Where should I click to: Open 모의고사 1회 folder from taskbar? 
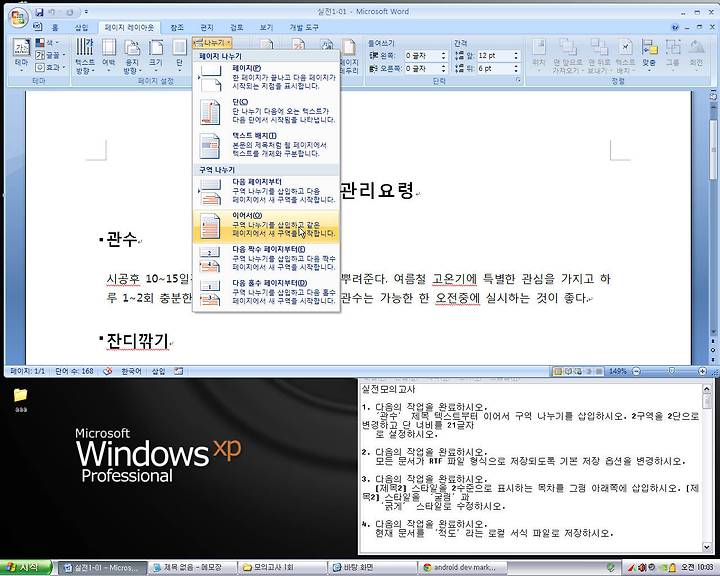pyautogui.click(x=282, y=568)
